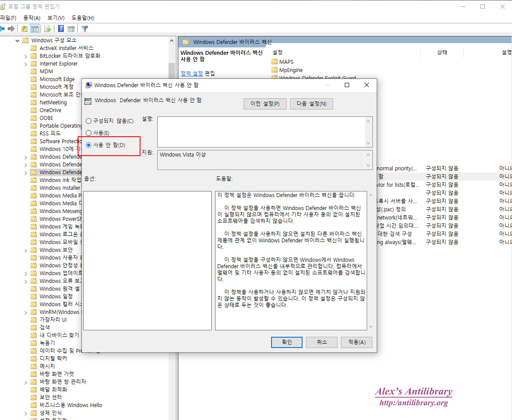Open the 보기(V) menu
The image size is (512, 420).
pos(56,18)
